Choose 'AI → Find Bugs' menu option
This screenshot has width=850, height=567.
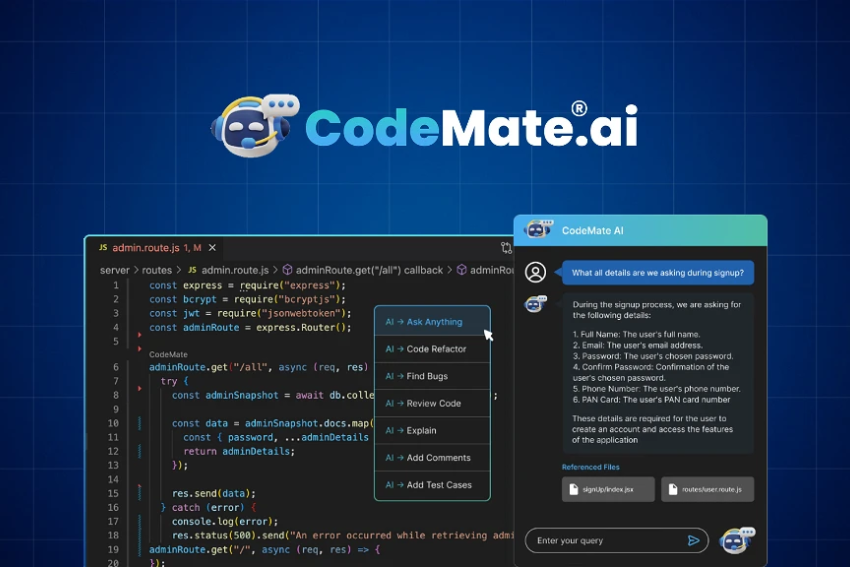tap(432, 376)
